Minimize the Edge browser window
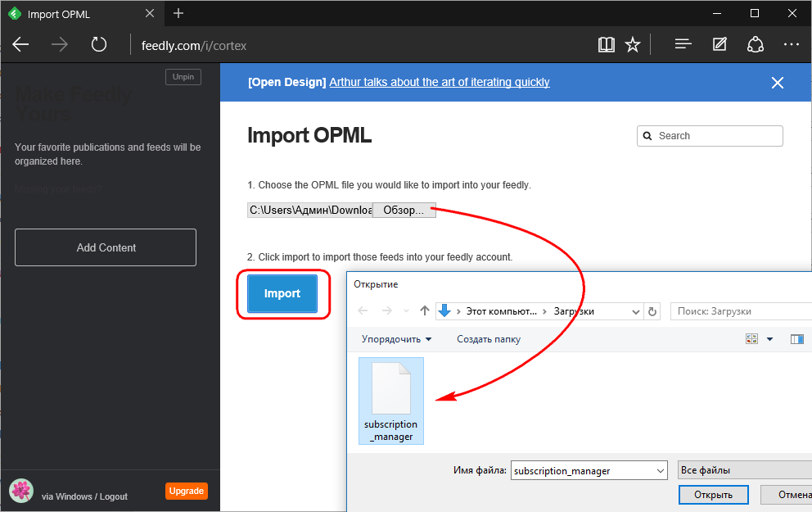Image resolution: width=812 pixels, height=512 pixels. (x=717, y=13)
